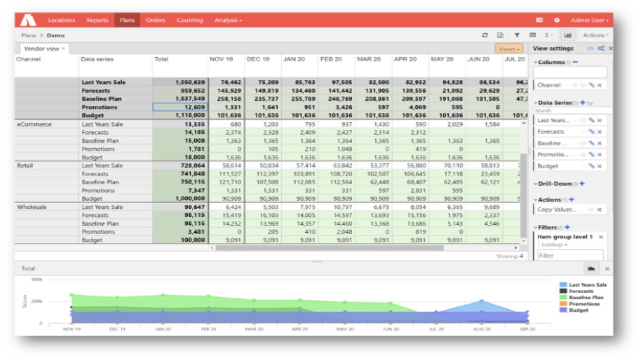Image resolution: width=644 pixels, height=362 pixels.
Task: Open the Orders menu
Action: pos(155,20)
